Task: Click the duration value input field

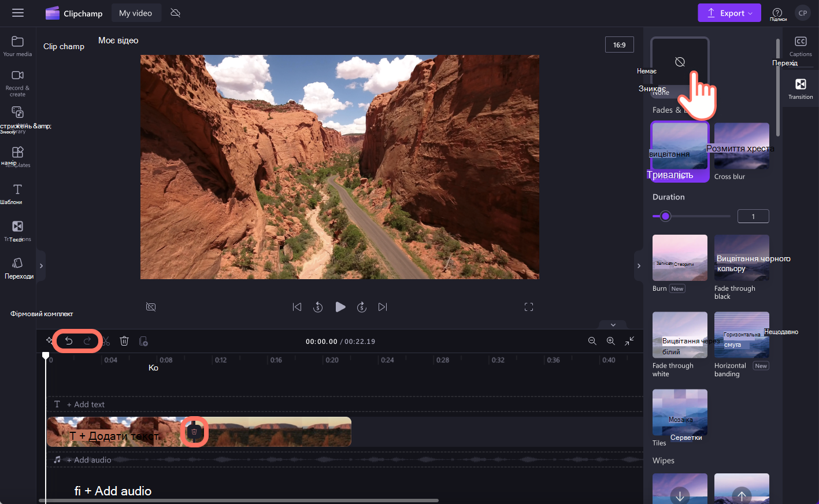Action: (x=753, y=216)
